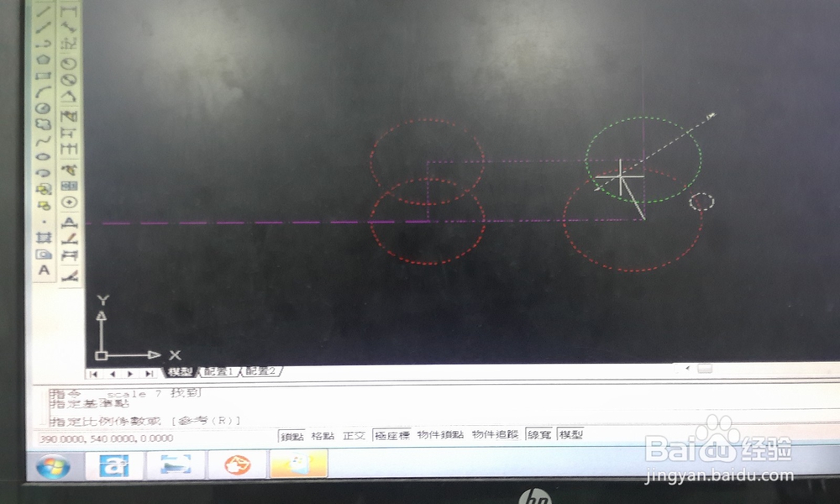Select the small white dashed circle
The height and width of the screenshot is (504, 840).
pos(701,202)
